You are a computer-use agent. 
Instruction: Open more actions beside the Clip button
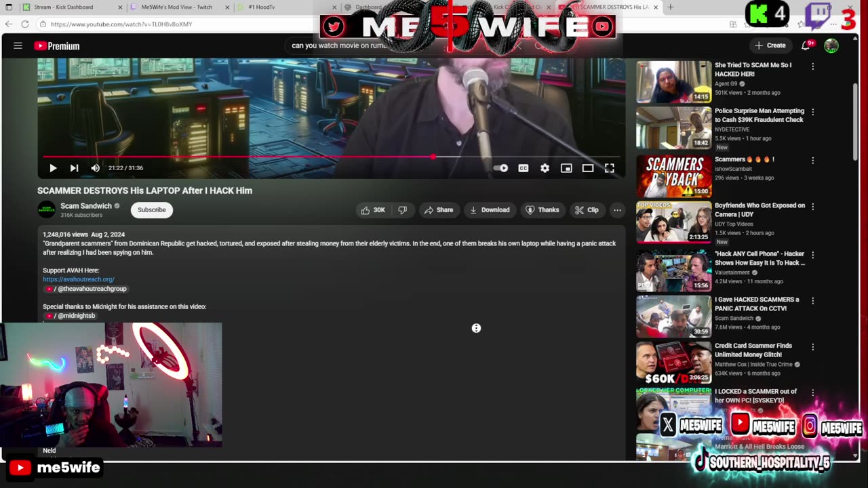coord(617,210)
